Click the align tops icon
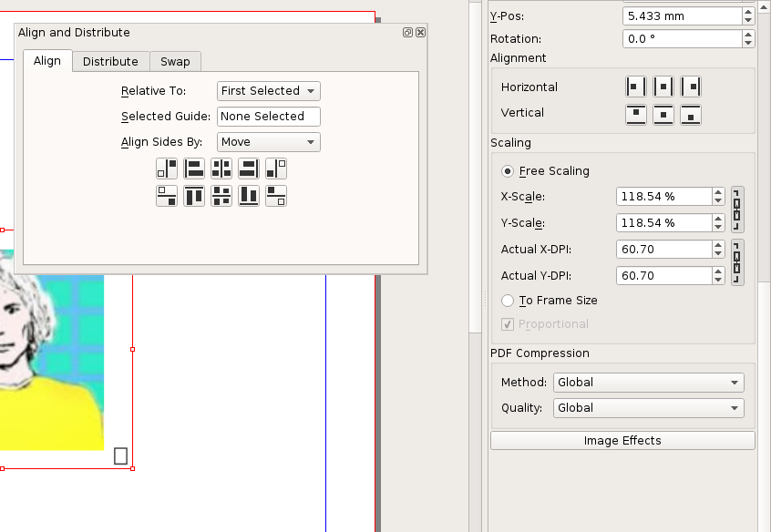 [x=194, y=196]
